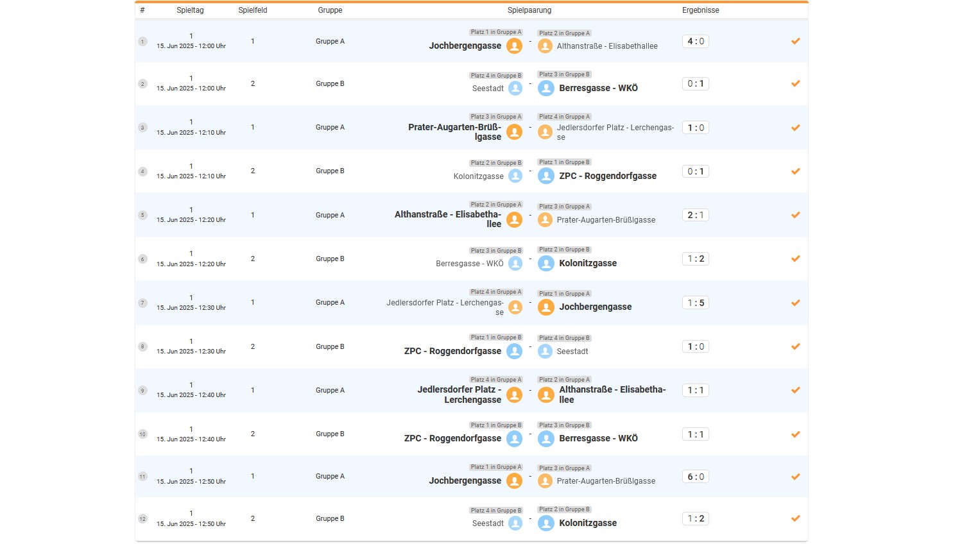Open the Berresgasse - WKÖ team in match 2
Screen dimensions: 980x544
click(598, 89)
